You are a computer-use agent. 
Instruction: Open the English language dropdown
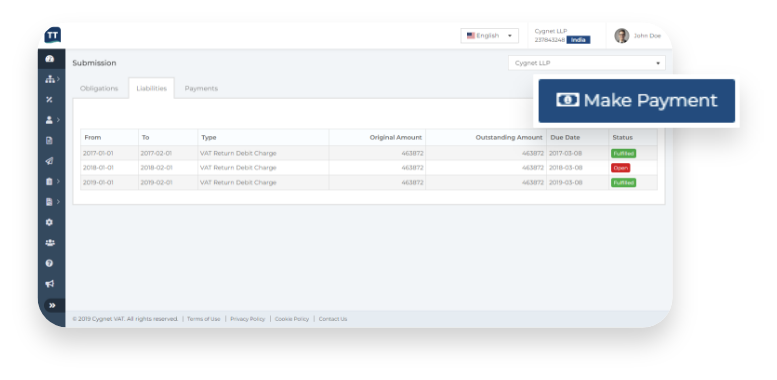pyautogui.click(x=490, y=36)
